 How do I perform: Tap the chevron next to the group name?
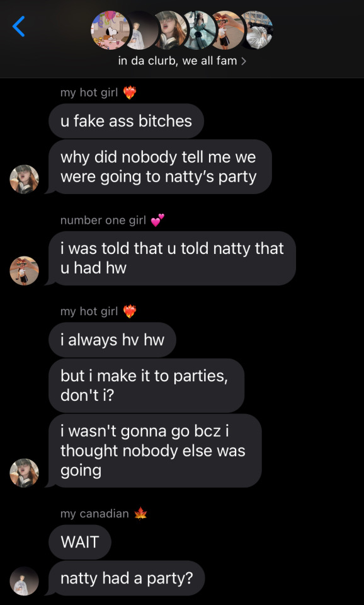pyautogui.click(x=243, y=61)
